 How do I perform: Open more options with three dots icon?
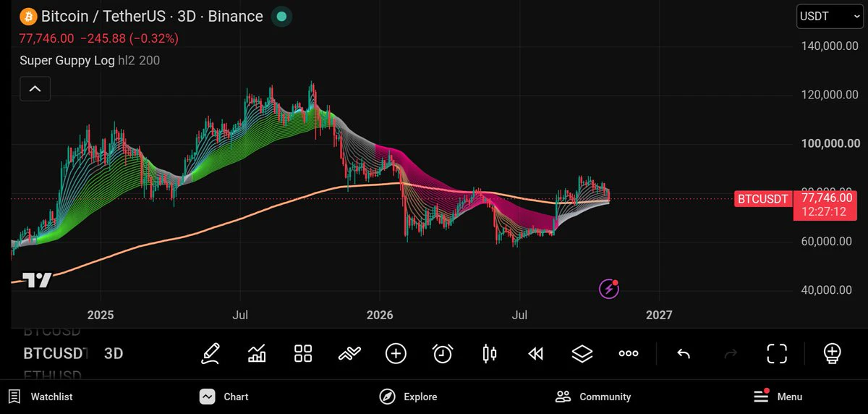pos(629,353)
